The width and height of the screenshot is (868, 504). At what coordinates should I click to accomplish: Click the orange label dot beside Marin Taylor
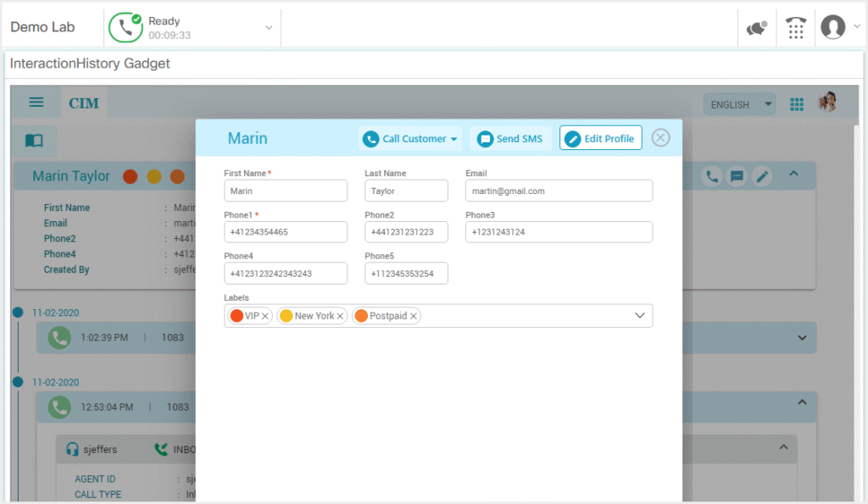tap(177, 176)
